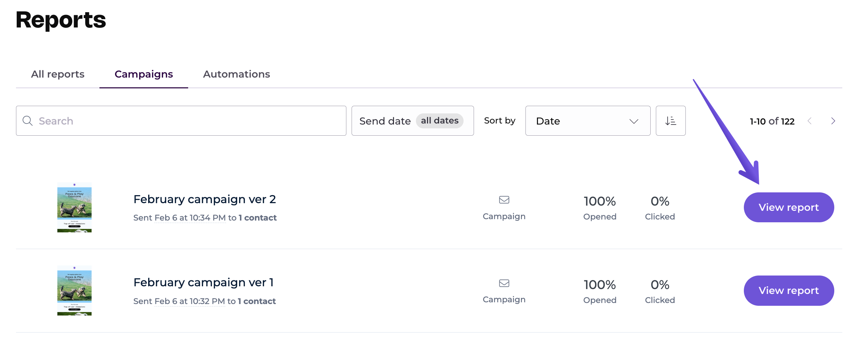Click the search magnifier icon
The image size is (868, 343).
[27, 121]
